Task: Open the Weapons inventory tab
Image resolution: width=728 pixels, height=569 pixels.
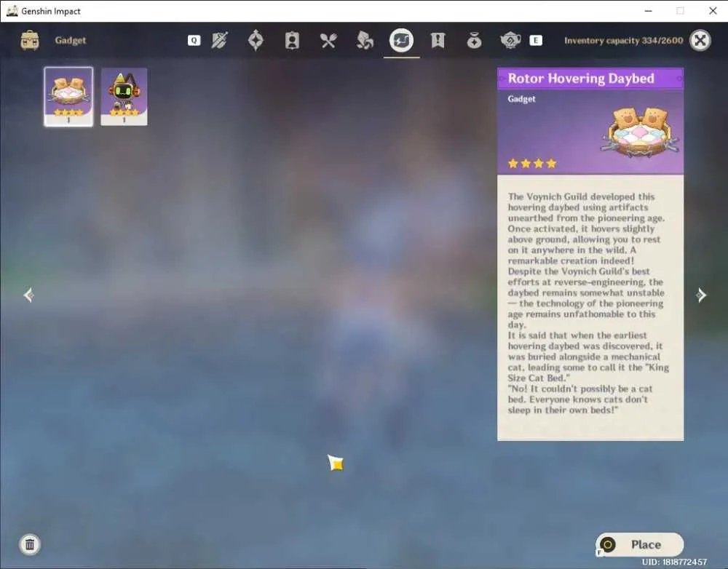Action: (220, 40)
